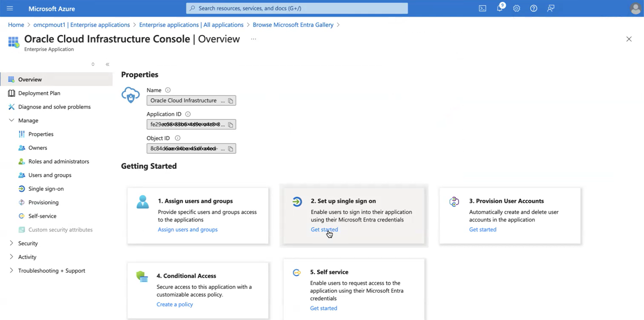Open the portal settings gear icon

tap(516, 9)
